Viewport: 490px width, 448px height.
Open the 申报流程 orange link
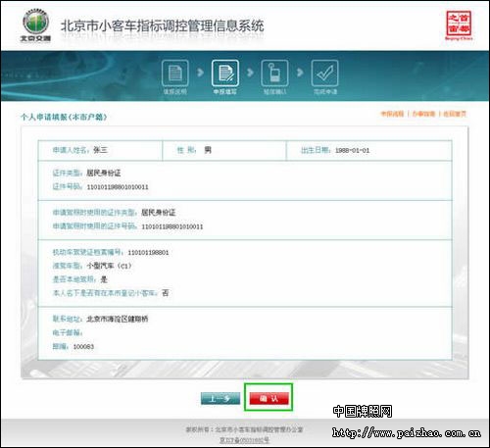392,114
